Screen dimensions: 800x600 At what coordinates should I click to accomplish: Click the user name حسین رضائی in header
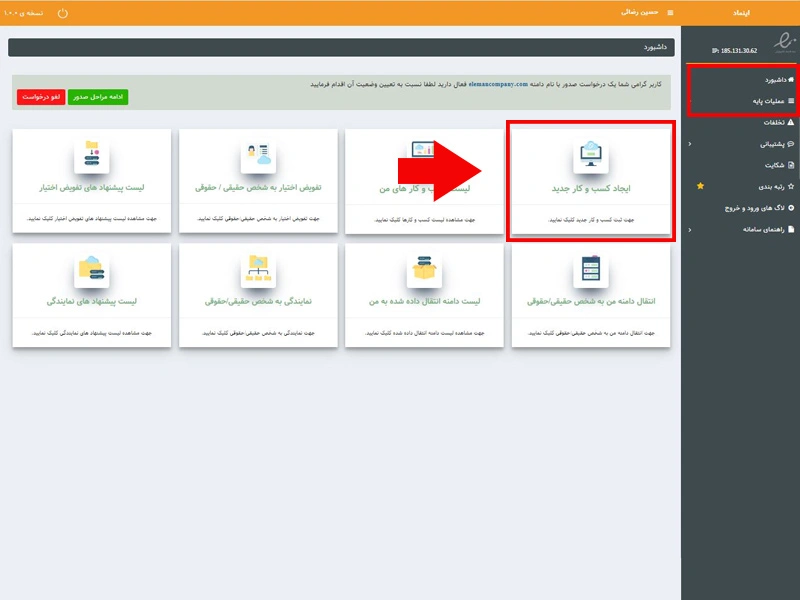pyautogui.click(x=639, y=12)
